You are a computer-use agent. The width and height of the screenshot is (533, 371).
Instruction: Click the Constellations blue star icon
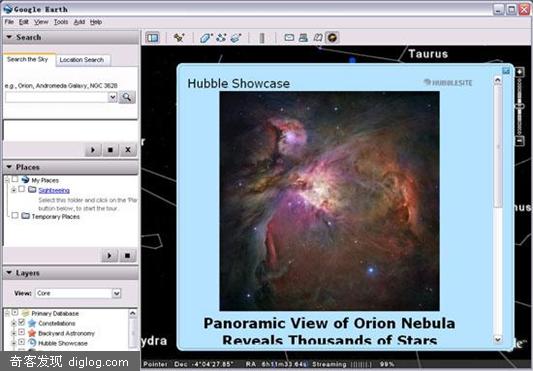[32, 323]
